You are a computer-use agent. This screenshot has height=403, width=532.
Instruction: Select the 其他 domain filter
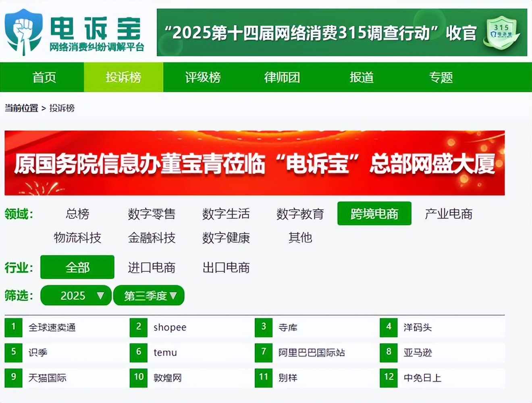coord(300,238)
